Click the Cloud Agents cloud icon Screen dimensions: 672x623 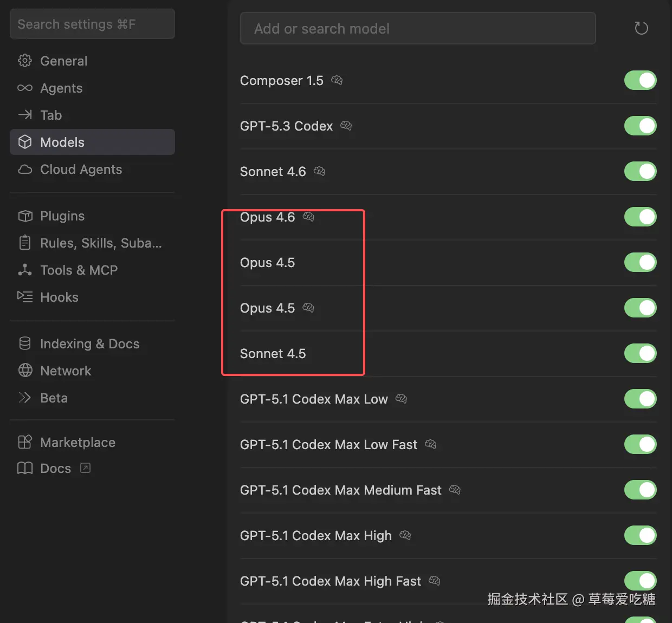(25, 169)
